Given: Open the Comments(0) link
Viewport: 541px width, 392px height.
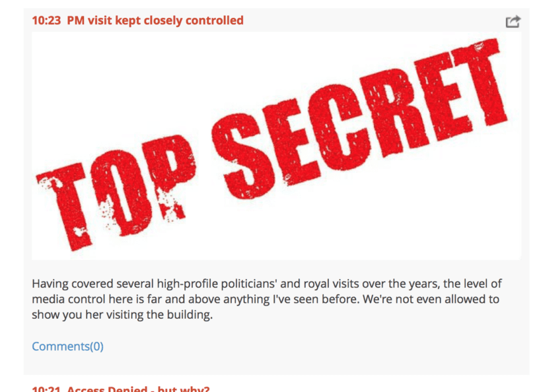Looking at the screenshot, I should point(67,346).
